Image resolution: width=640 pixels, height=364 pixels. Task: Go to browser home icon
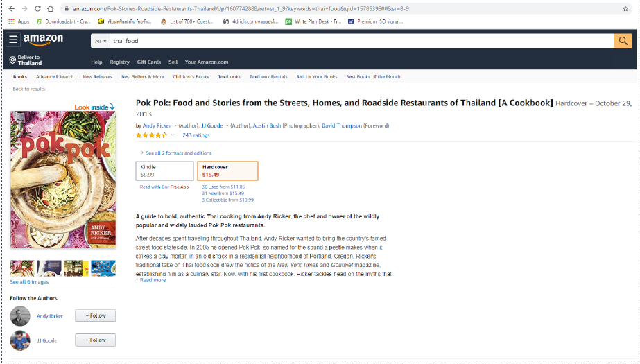click(51, 8)
